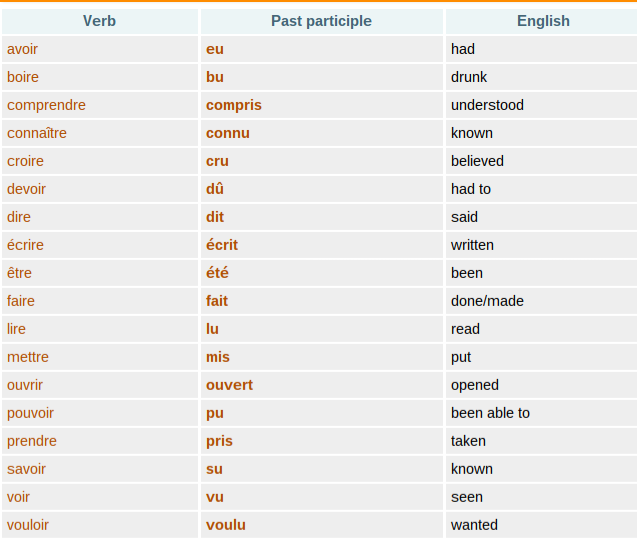The image size is (637, 542).
Task: Click the verb link 'avoir'
Action: tap(22, 49)
